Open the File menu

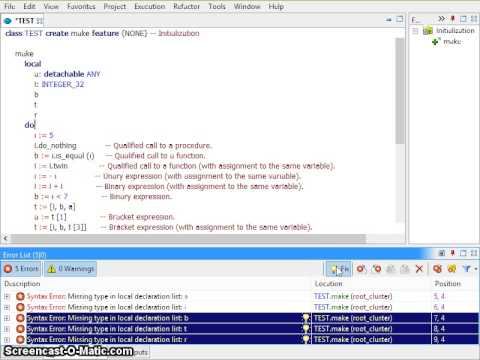pyautogui.click(x=9, y=6)
